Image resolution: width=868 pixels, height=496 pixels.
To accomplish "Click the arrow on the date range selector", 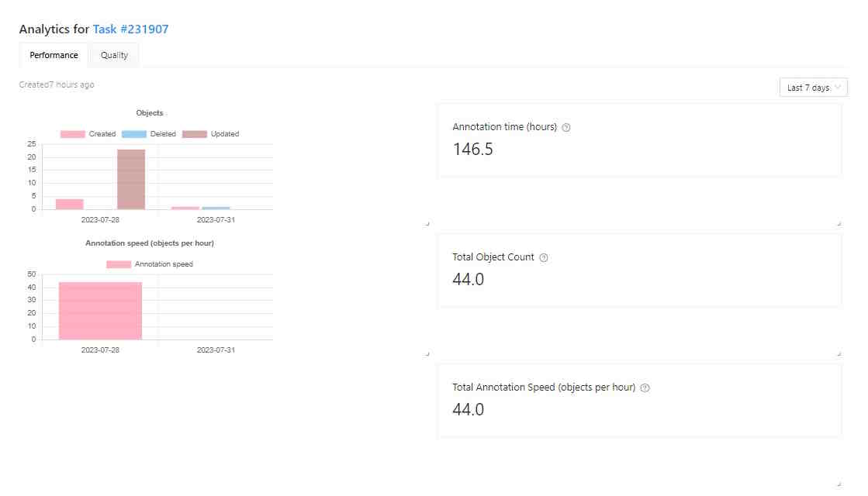I will pos(837,88).
